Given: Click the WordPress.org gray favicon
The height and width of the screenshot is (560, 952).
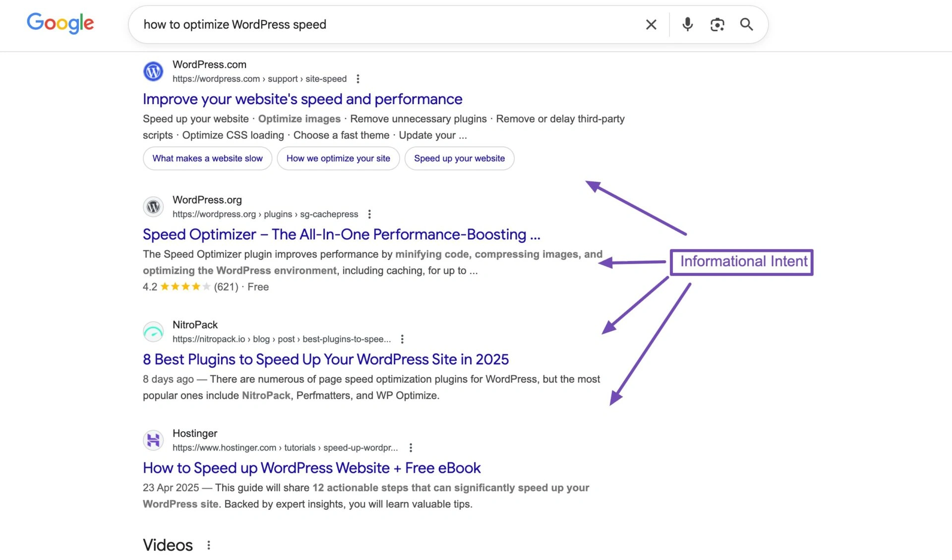Looking at the screenshot, I should tap(153, 207).
